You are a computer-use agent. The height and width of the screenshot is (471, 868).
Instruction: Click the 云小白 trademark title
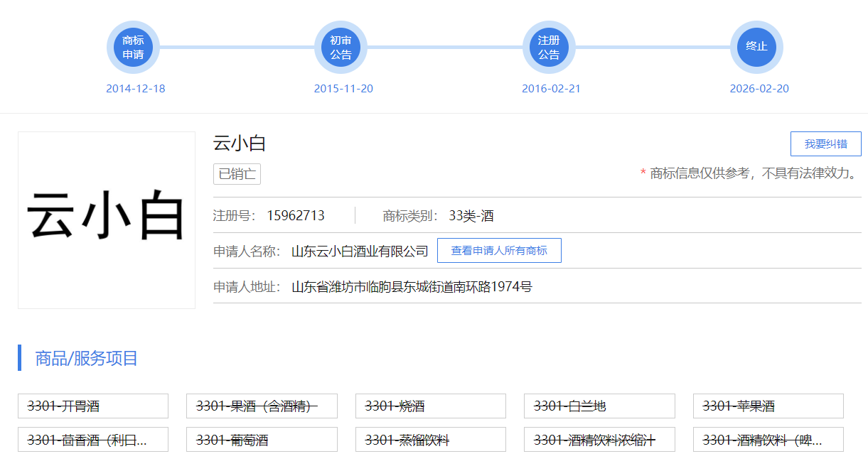240,143
